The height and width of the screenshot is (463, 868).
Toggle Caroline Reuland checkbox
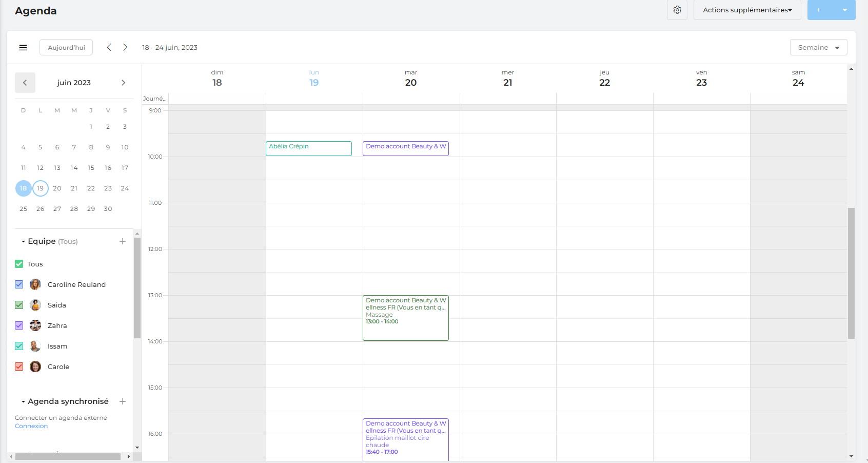19,284
